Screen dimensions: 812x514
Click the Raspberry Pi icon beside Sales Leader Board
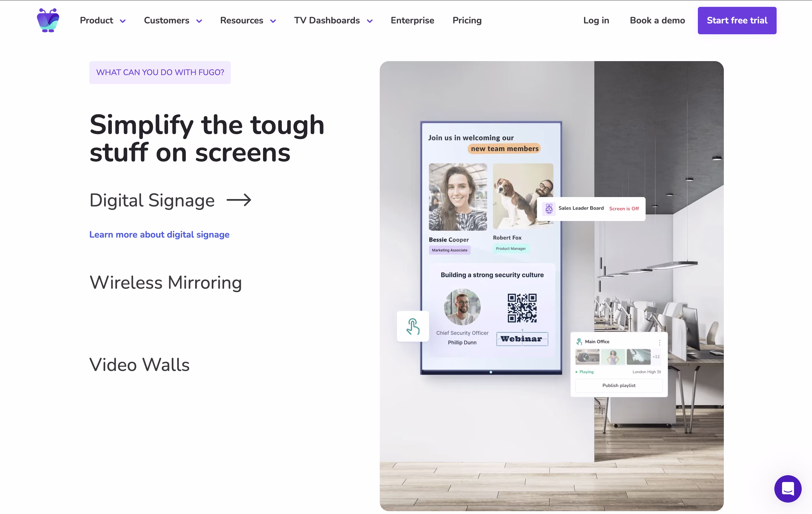(x=549, y=208)
